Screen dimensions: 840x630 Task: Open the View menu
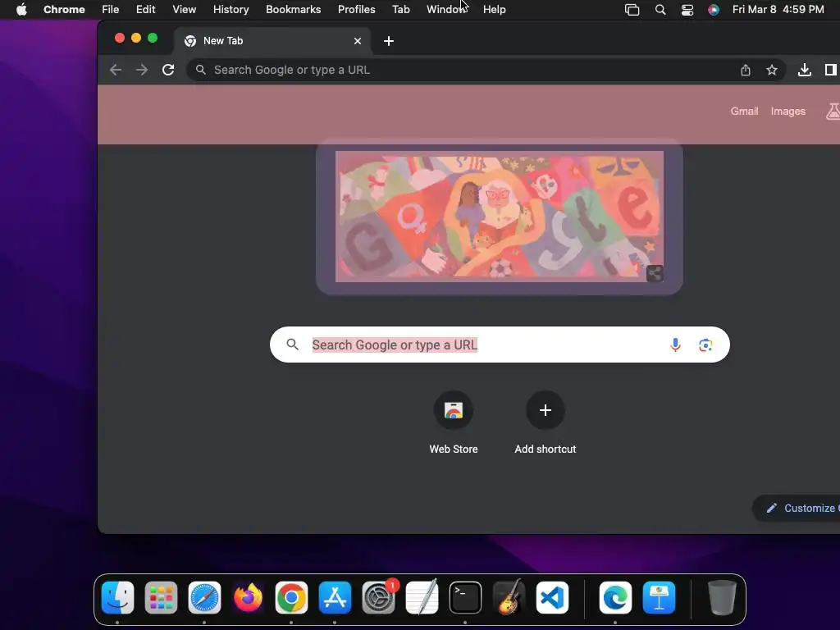coord(184,10)
